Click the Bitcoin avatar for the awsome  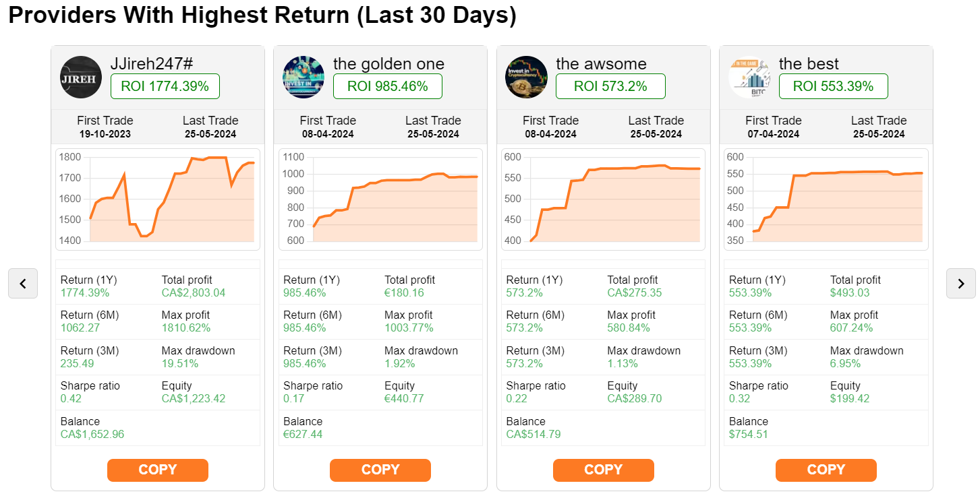coord(526,77)
